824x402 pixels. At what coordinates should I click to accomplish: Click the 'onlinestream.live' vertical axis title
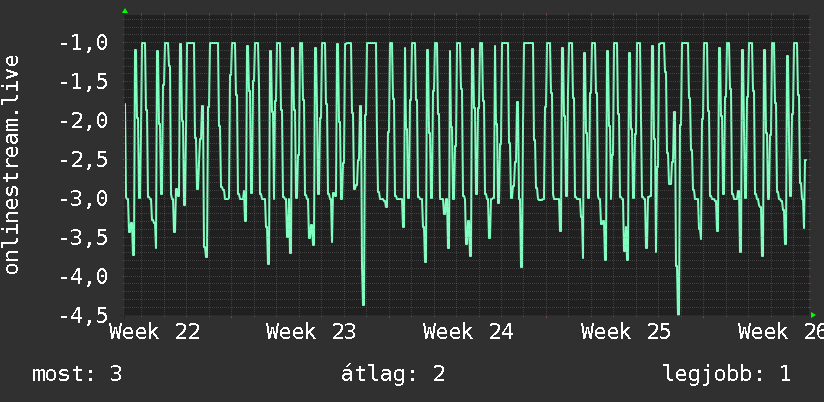pyautogui.click(x=12, y=164)
